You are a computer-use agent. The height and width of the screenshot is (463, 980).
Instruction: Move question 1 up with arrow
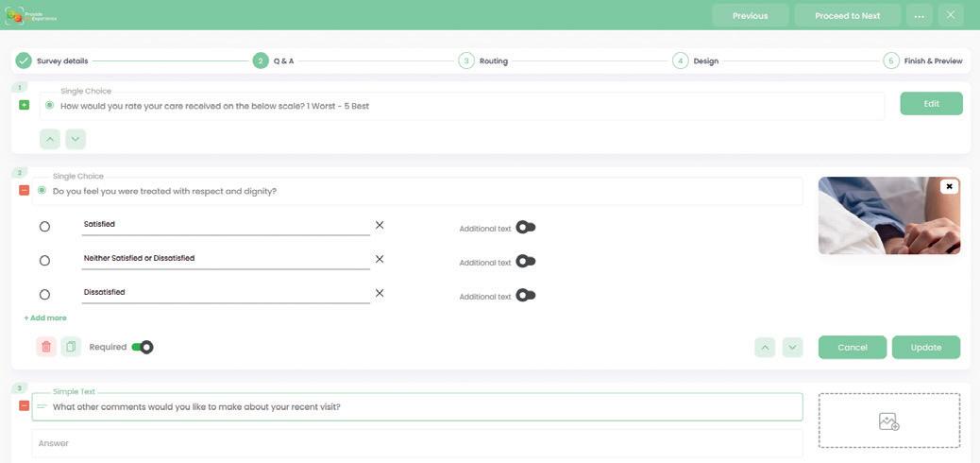click(50, 139)
